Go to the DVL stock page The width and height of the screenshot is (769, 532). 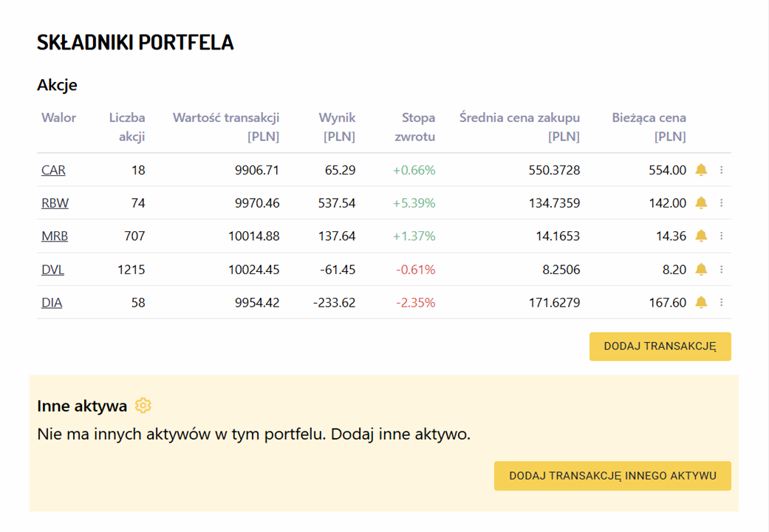(52, 270)
